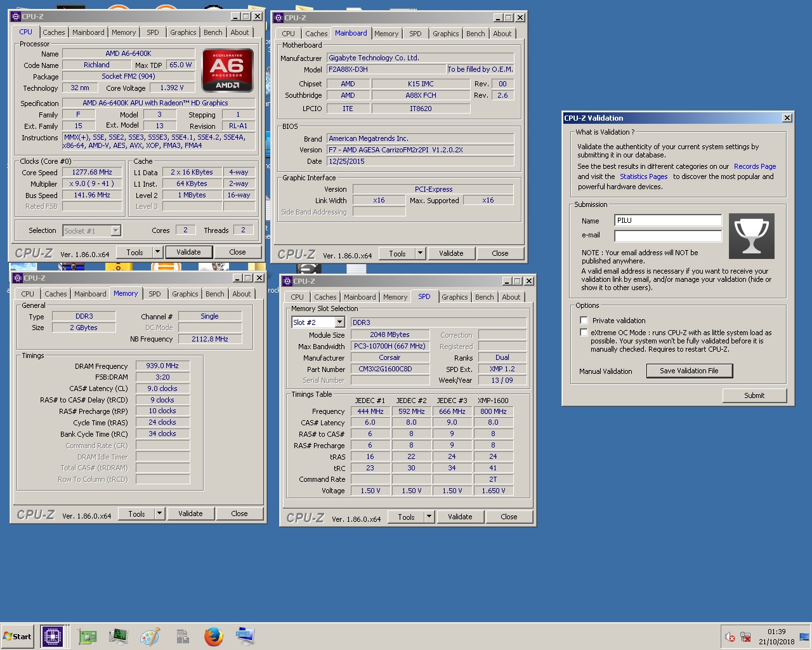
Task: Click the trophy image in Validation dialog
Action: tap(752, 236)
